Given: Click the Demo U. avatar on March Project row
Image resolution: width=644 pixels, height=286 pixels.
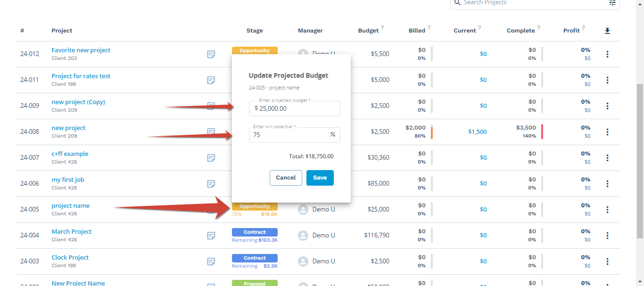Looking at the screenshot, I should pos(303,235).
